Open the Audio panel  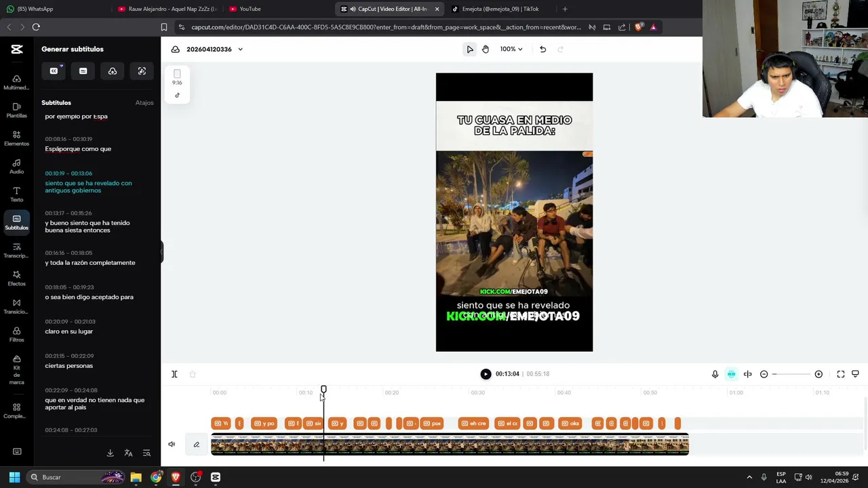pos(16,166)
